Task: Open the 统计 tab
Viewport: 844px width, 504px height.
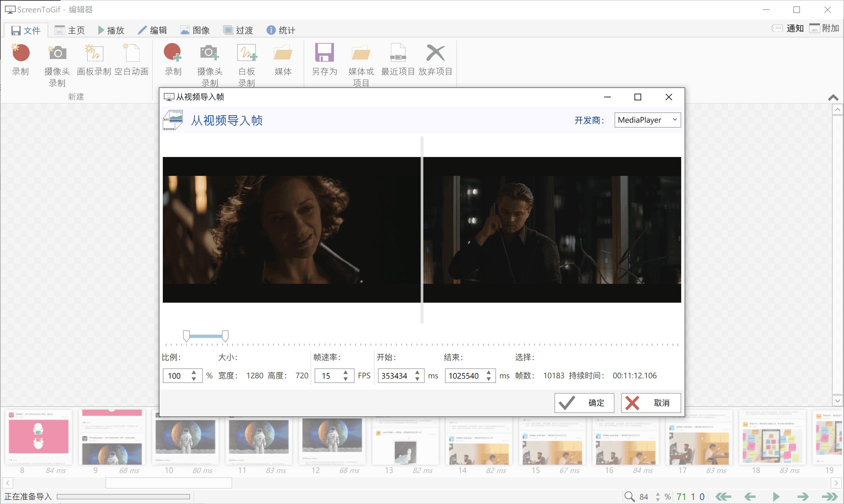Action: tap(281, 30)
